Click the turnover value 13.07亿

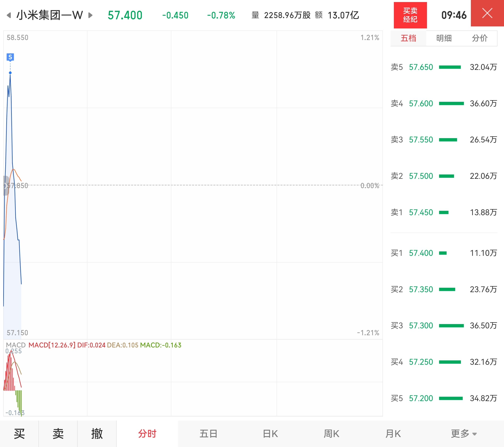coord(343,15)
